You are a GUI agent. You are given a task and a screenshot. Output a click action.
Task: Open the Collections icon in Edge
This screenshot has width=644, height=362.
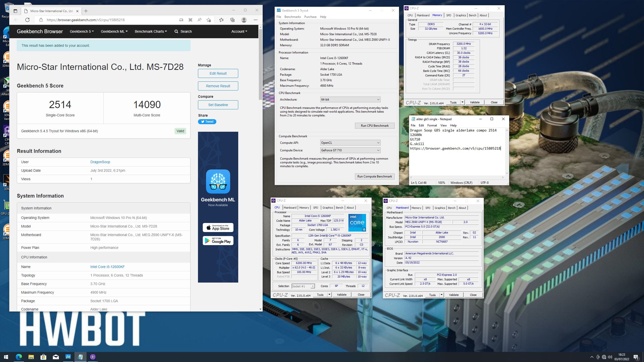232,20
